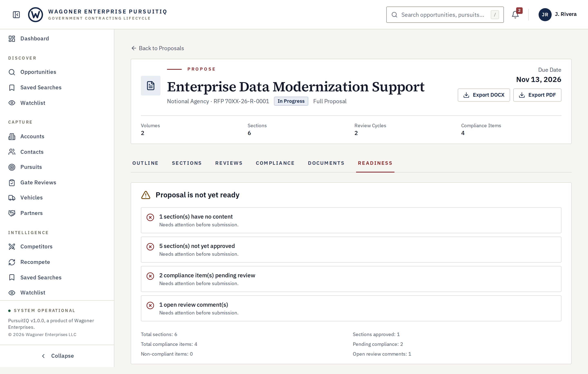Click the Wagoner W logo

tap(35, 15)
